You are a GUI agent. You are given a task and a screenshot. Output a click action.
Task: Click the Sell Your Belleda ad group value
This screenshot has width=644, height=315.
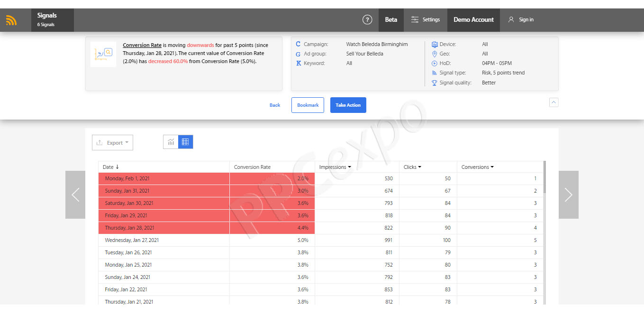(364, 54)
